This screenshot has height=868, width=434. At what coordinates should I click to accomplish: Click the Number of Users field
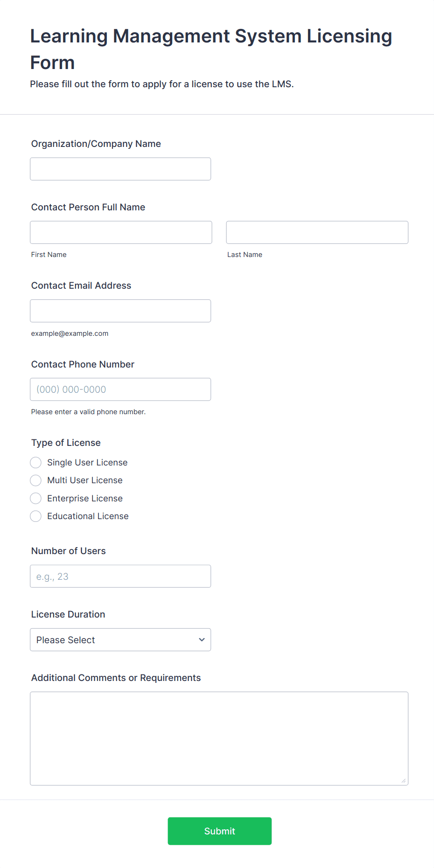pos(120,576)
